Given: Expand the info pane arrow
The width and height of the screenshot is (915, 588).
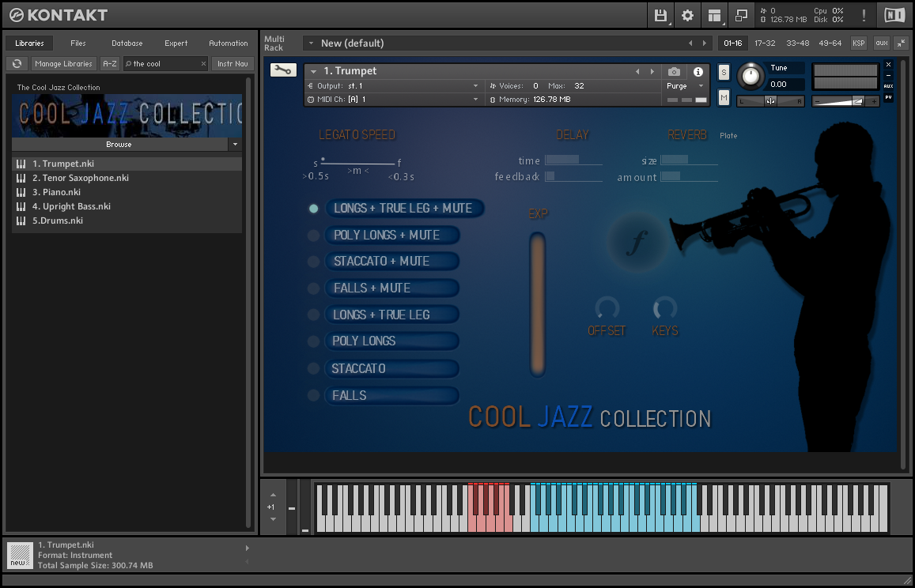Looking at the screenshot, I should [248, 548].
